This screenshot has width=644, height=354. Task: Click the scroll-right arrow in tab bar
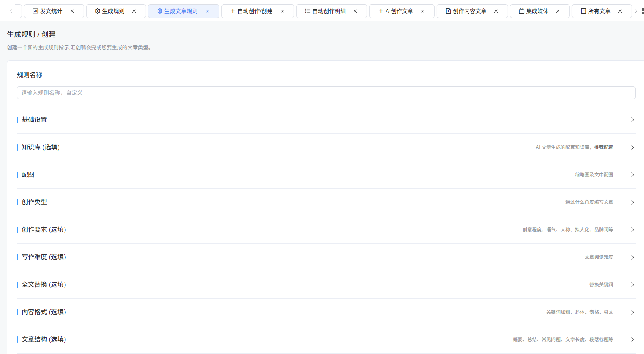pos(636,11)
